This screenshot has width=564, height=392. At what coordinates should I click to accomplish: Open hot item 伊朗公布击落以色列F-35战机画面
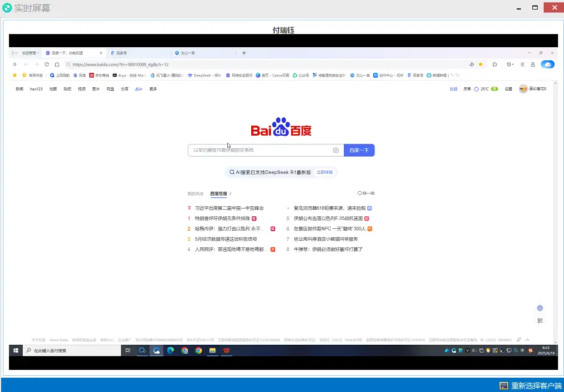(328, 219)
